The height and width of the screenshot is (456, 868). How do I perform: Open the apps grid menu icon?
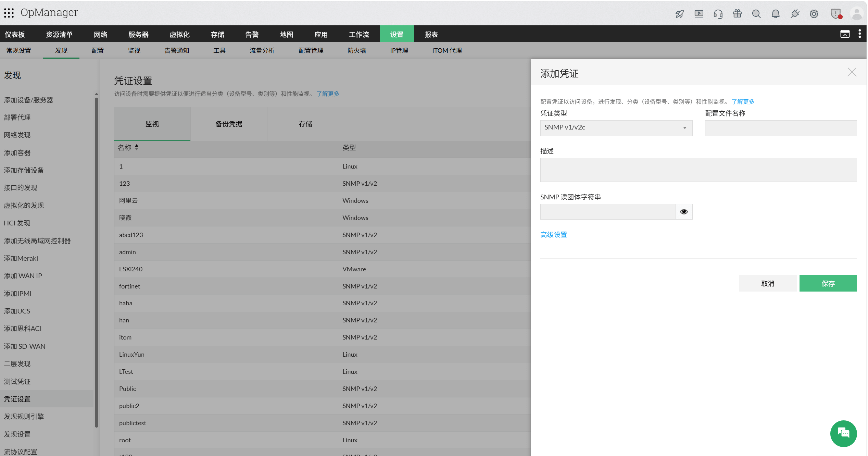click(x=9, y=13)
